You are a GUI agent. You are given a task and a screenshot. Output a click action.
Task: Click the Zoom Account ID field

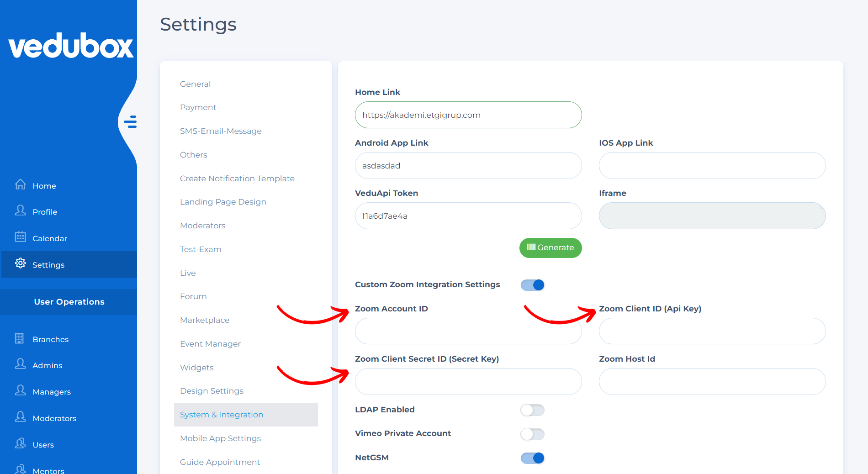pyautogui.click(x=468, y=332)
